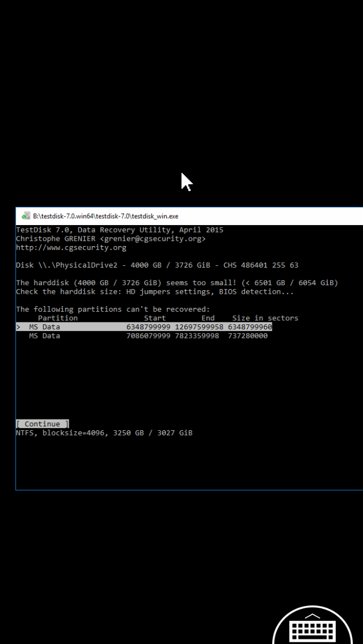Click http://www.cgsecurity.org URL text

[x=71, y=248]
